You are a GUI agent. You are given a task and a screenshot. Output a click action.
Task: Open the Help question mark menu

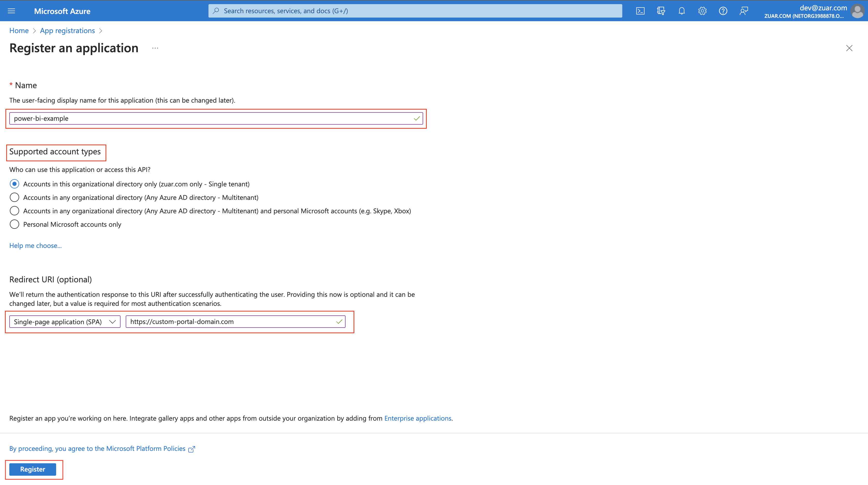tap(723, 11)
